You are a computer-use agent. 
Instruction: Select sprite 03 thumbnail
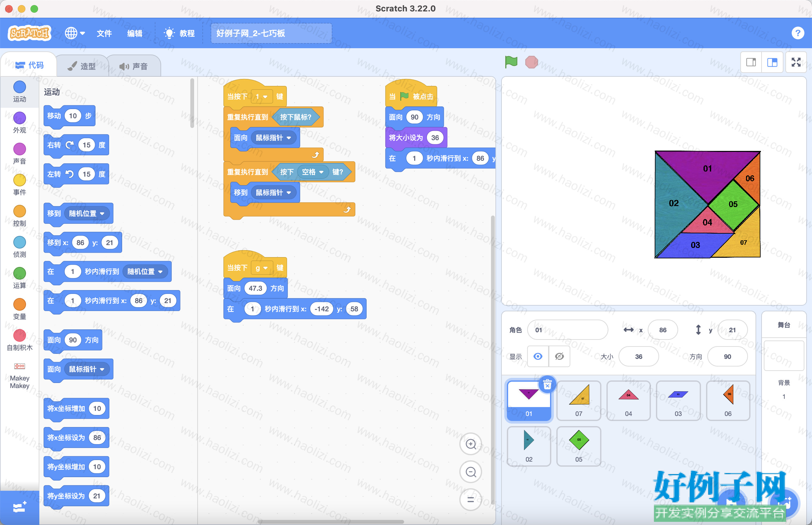tap(678, 401)
